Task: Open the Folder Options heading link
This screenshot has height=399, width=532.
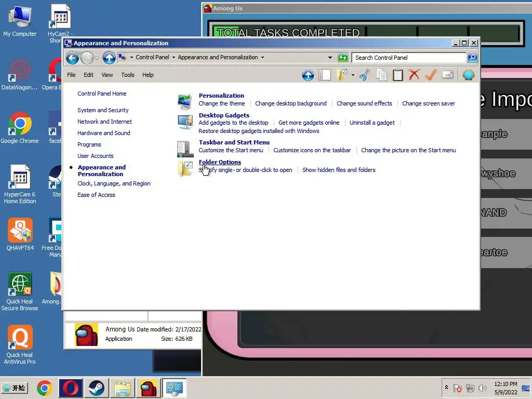Action: (x=220, y=162)
